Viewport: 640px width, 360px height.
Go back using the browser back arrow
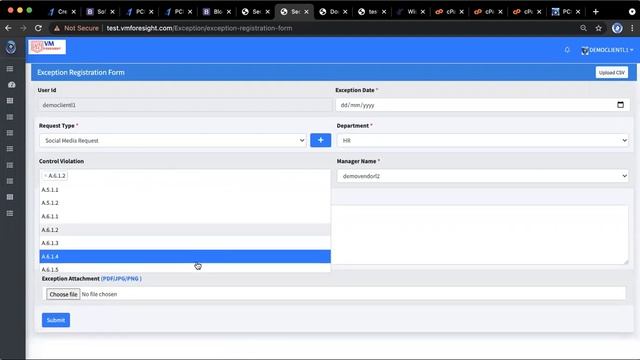[x=8, y=28]
